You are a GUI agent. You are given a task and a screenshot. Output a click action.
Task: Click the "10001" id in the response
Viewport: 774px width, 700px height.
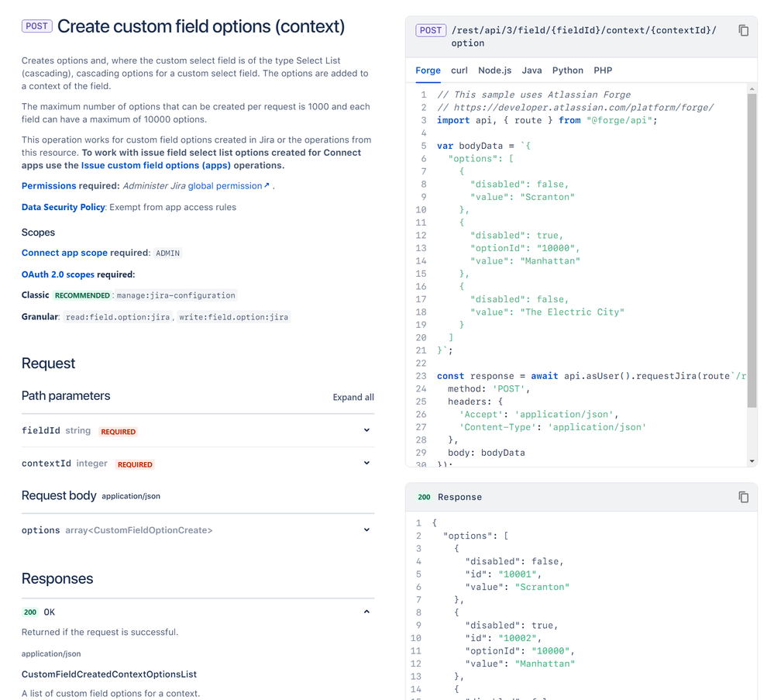tap(518, 574)
